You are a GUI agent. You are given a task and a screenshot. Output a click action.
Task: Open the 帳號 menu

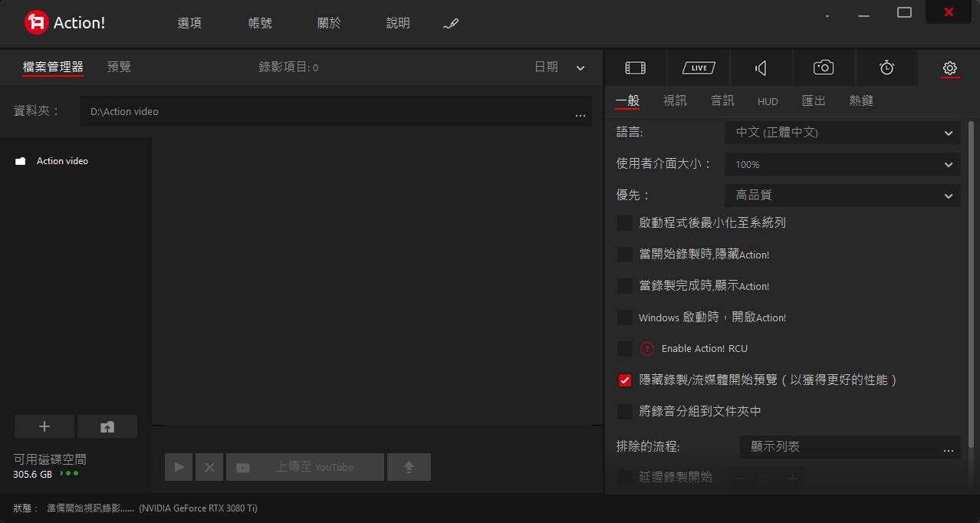tap(260, 23)
